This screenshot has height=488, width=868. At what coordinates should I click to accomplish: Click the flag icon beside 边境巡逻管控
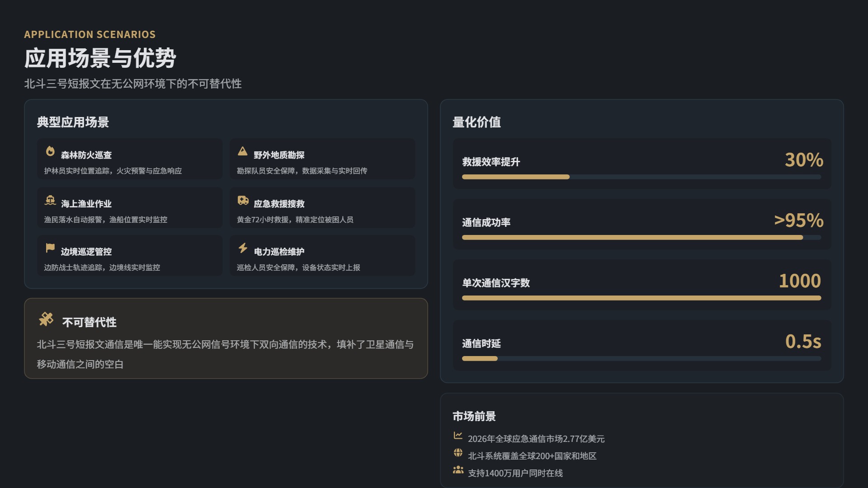(50, 248)
